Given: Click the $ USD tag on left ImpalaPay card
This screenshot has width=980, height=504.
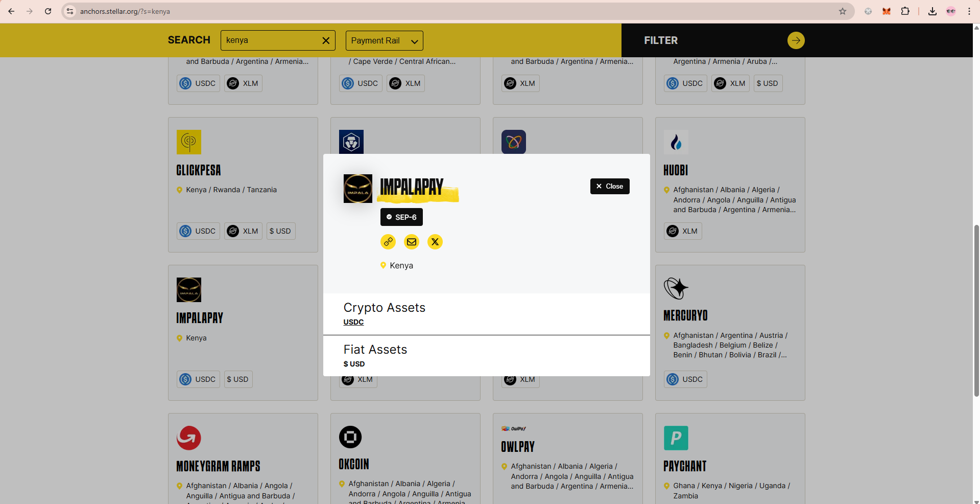Looking at the screenshot, I should (238, 379).
